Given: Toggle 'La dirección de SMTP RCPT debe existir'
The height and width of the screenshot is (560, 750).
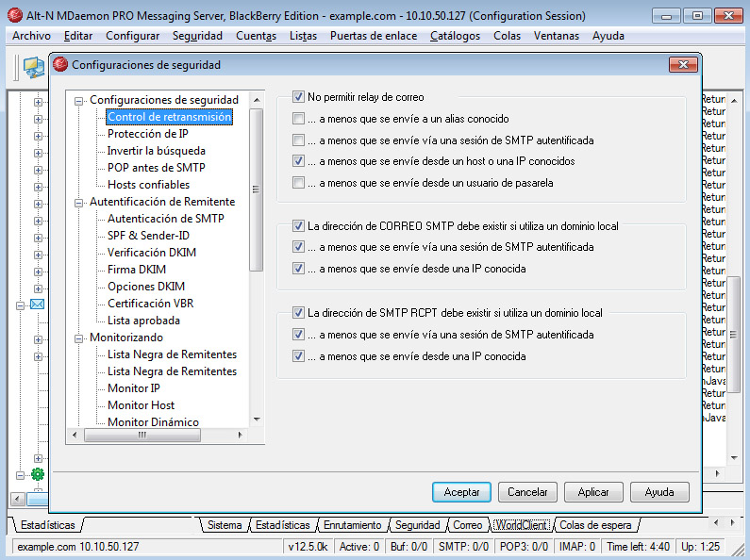Looking at the screenshot, I should [x=298, y=312].
